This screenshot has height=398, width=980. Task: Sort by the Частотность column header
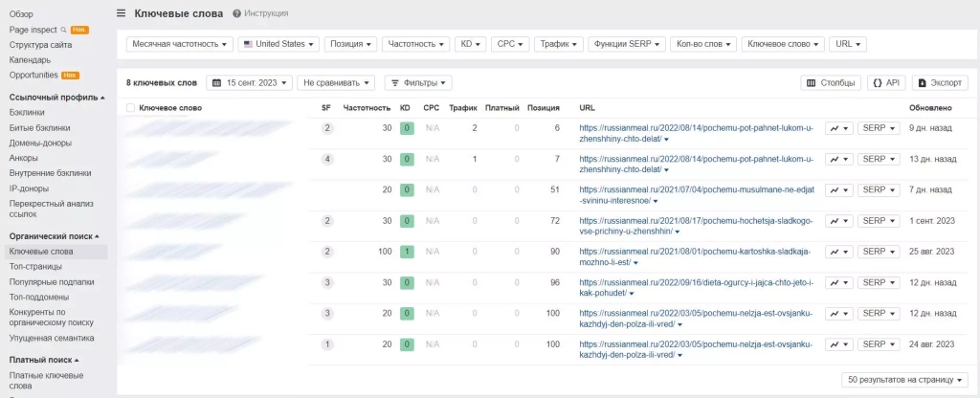[367, 108]
